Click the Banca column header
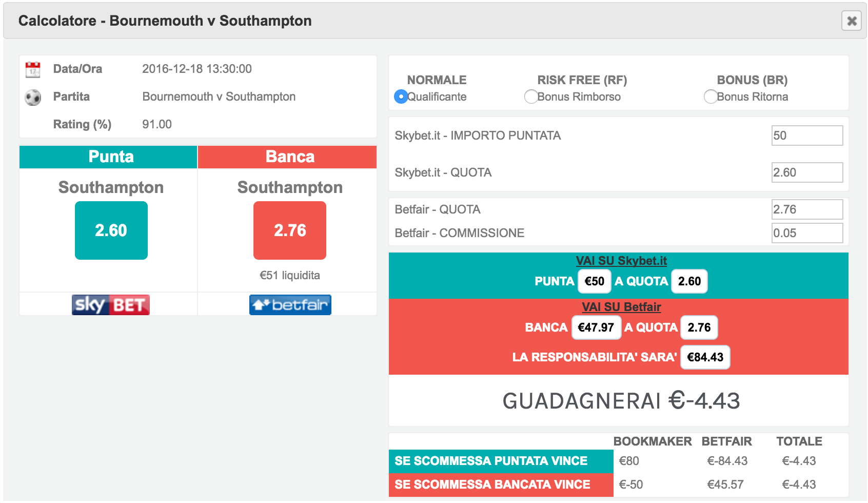The image size is (868, 503). pos(290,157)
